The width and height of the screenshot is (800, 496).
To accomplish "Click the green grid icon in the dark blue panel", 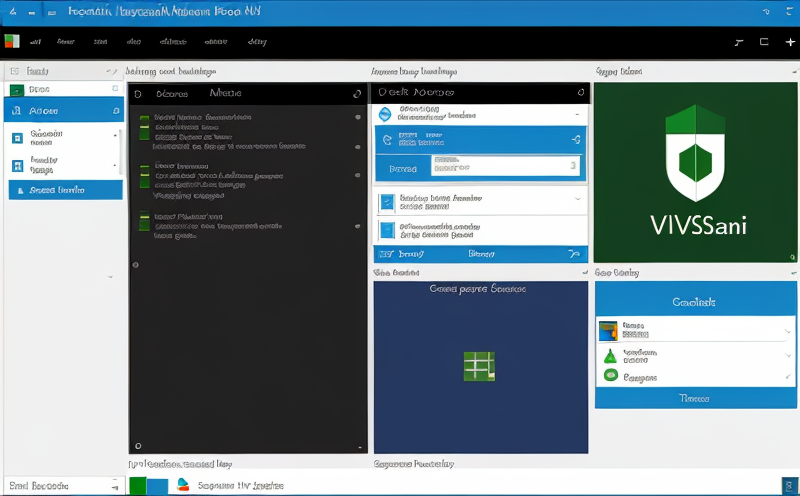I will tap(479, 366).
